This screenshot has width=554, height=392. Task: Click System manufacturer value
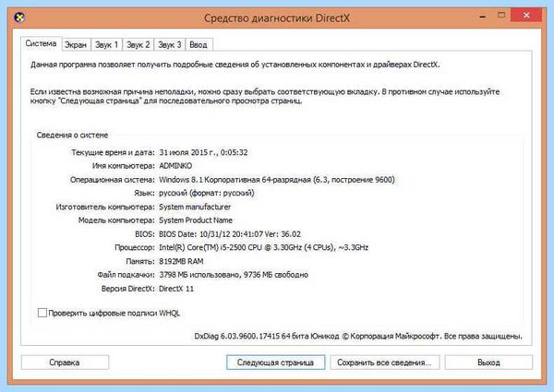(x=195, y=207)
